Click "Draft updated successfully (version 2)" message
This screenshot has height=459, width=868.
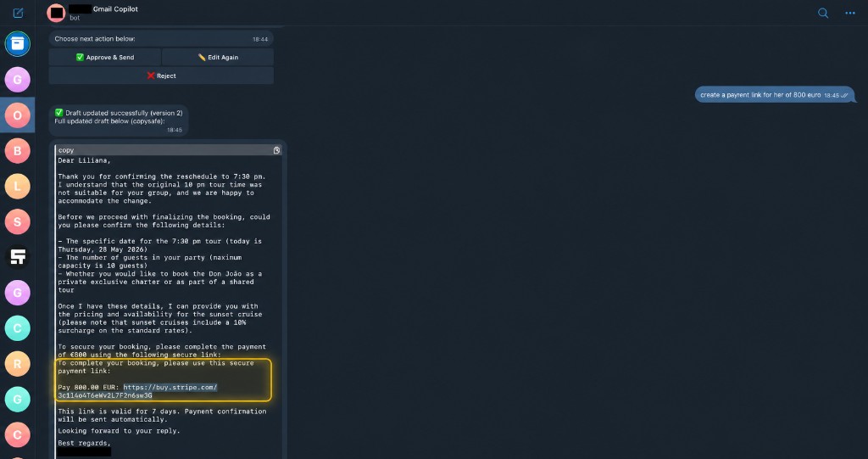point(119,120)
